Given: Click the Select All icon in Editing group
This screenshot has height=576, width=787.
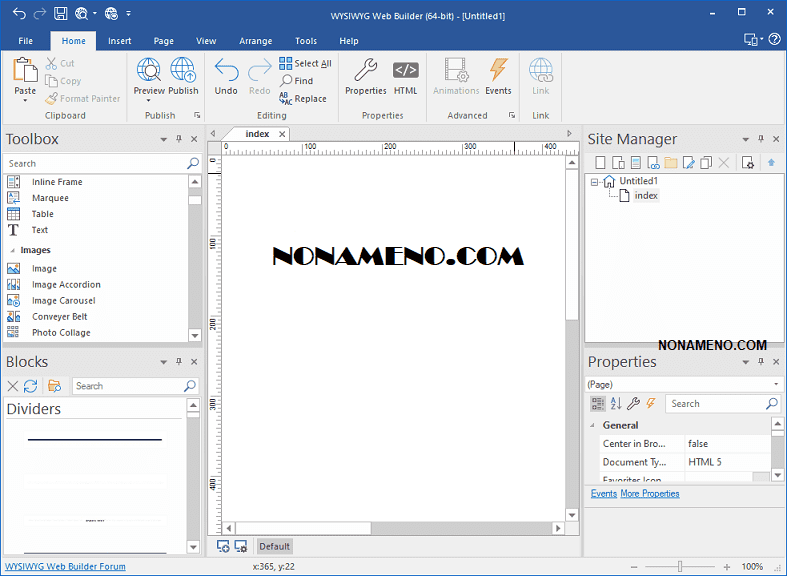Looking at the screenshot, I should pos(286,63).
